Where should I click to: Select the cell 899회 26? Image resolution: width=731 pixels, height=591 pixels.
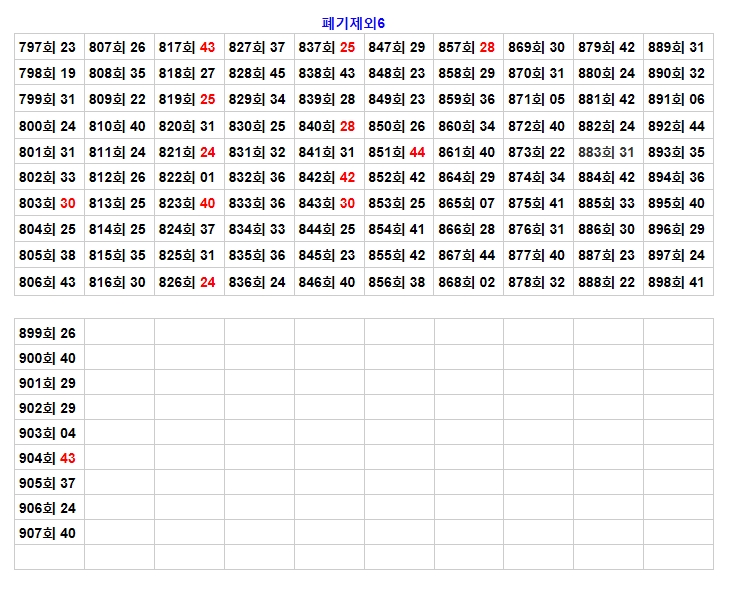tap(48, 333)
